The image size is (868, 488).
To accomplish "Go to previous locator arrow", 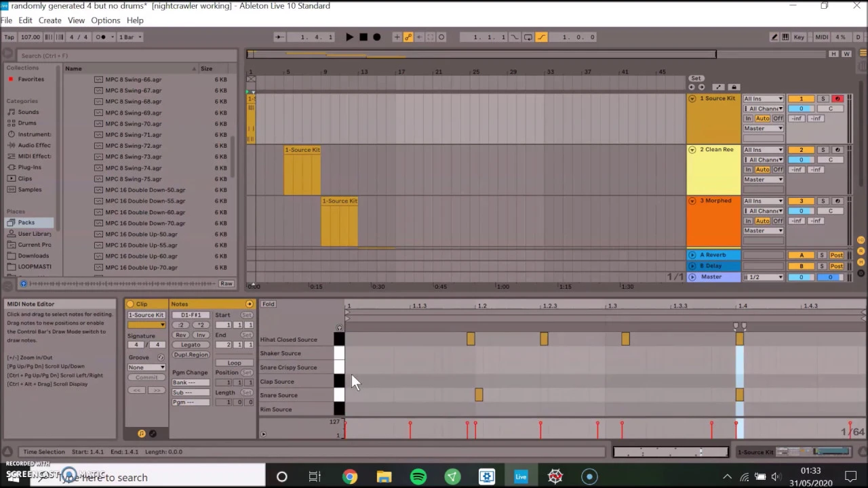I will point(692,87).
